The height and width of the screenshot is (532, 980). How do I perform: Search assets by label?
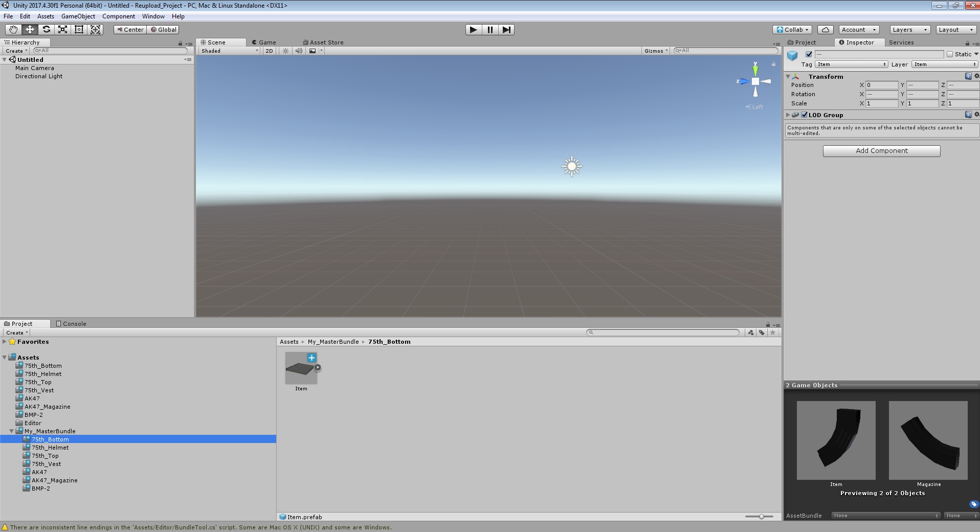point(762,332)
